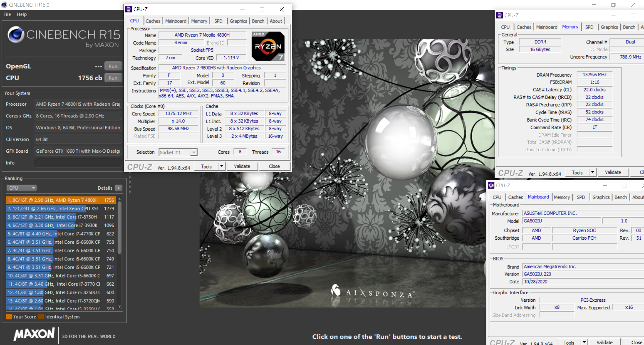This screenshot has height=345, width=644.
Task: Select ranking row 2 Intel Xeon 1279
Action: [61, 208]
